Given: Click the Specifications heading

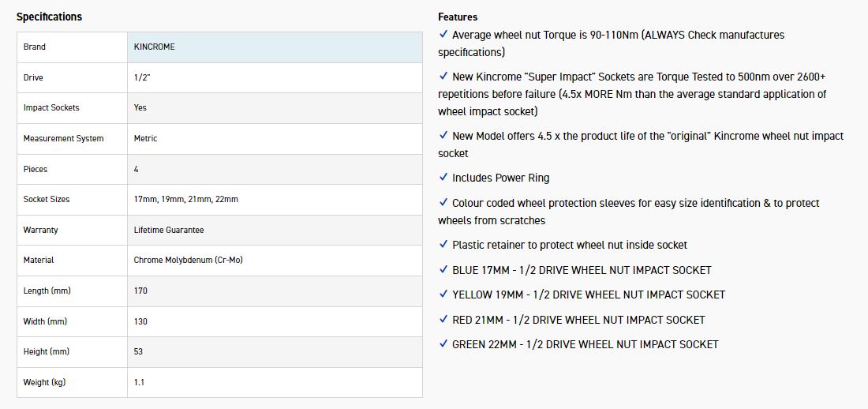Looking at the screenshot, I should point(49,17).
